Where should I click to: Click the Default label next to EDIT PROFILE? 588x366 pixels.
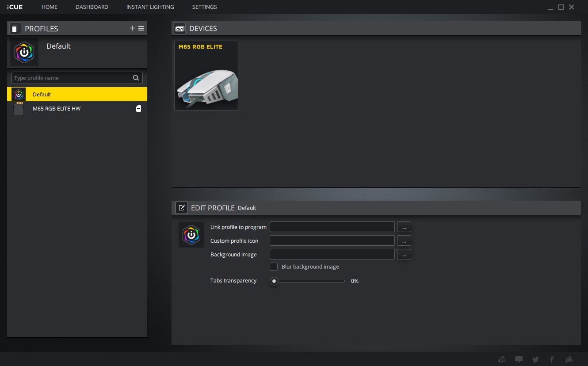247,208
